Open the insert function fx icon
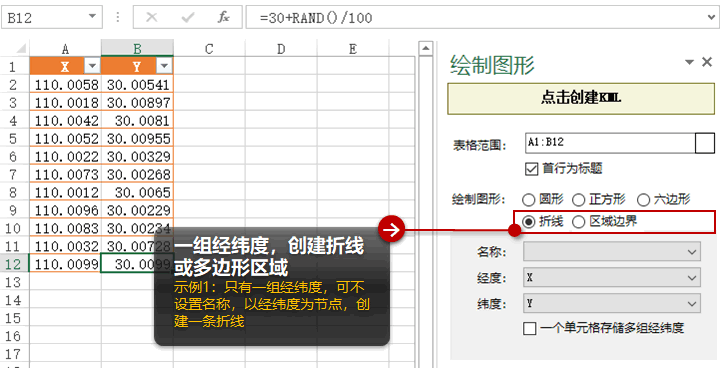Image resolution: width=720 pixels, height=368 pixels. point(224,17)
